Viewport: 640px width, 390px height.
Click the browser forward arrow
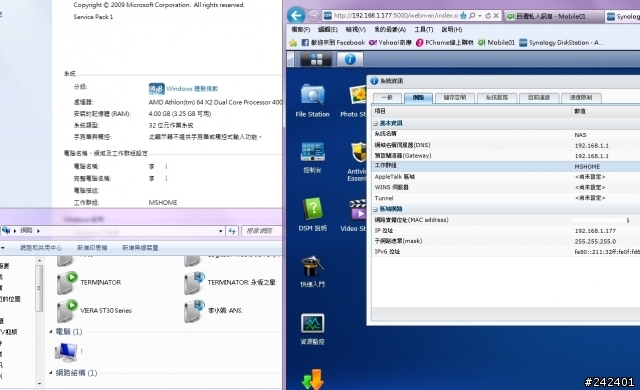point(313,16)
